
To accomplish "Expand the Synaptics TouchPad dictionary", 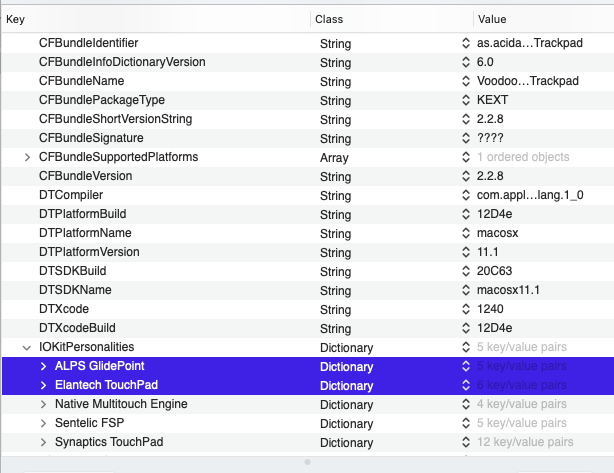I will coord(43,442).
